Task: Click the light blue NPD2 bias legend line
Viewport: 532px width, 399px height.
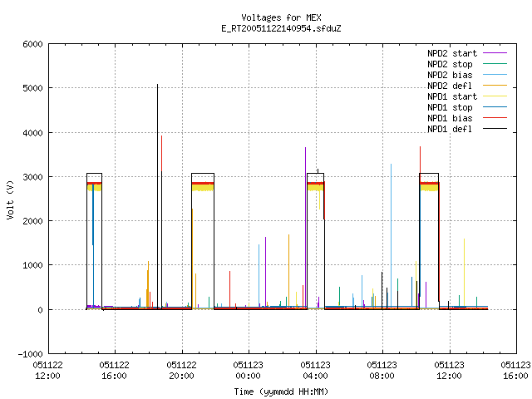Action: [495, 75]
